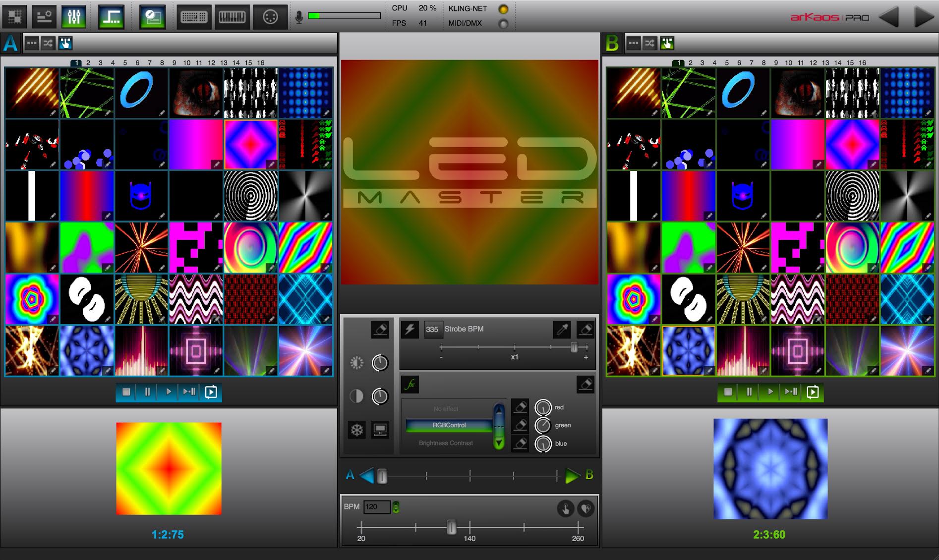Screen dimensions: 939x560
Task: Toggle touch hand mode on deck A
Action: click(65, 43)
